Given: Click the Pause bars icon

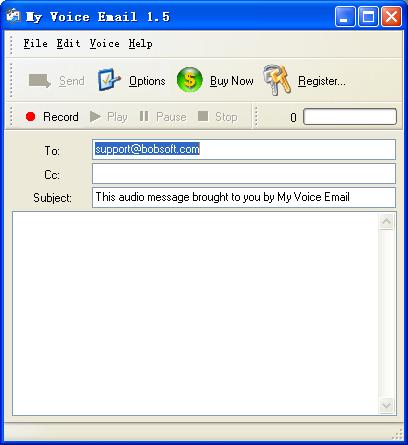Looking at the screenshot, I should pos(144,116).
